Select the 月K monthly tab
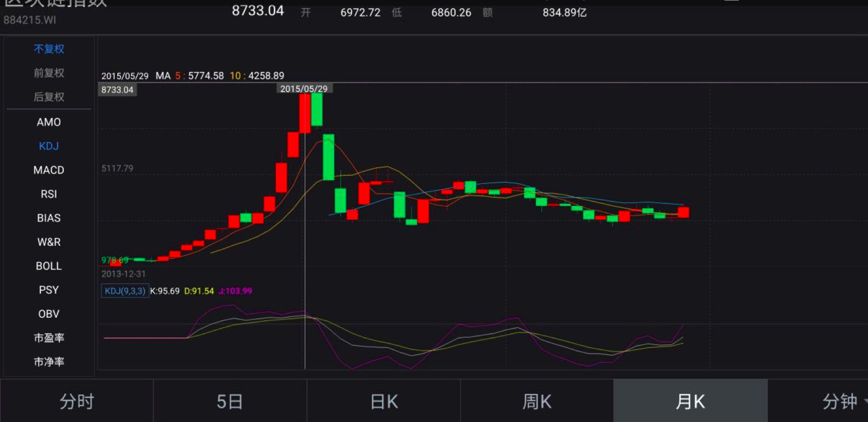This screenshot has width=868, height=422. coord(690,401)
